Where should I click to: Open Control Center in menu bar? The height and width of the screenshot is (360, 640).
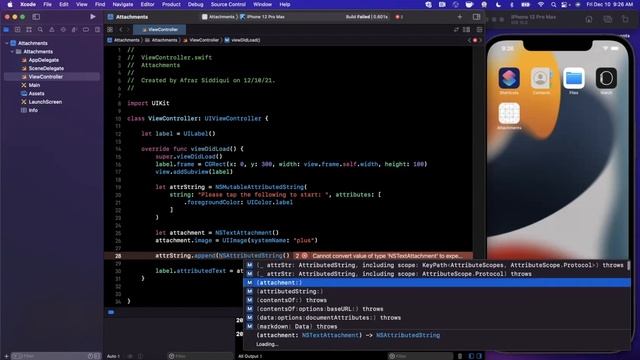(x=565, y=4)
